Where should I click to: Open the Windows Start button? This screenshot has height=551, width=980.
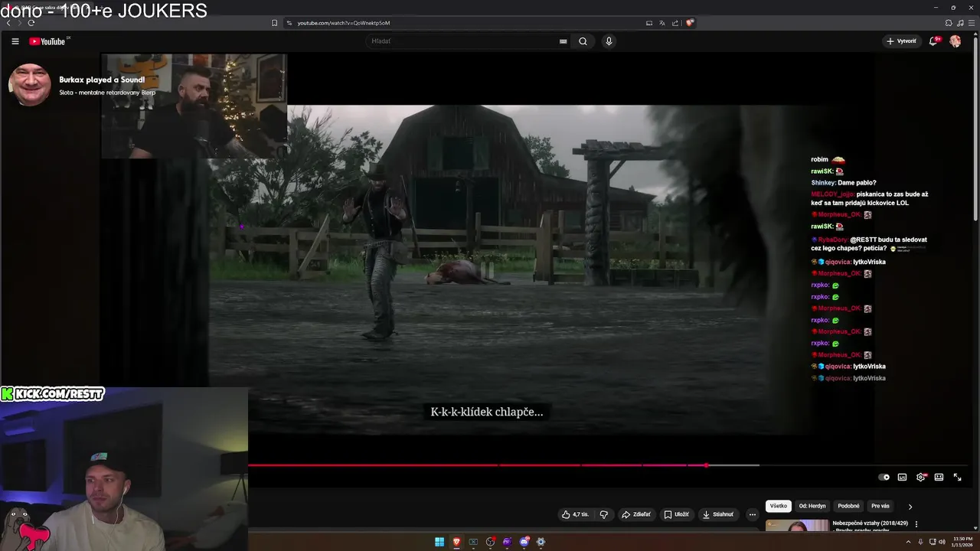click(x=439, y=542)
